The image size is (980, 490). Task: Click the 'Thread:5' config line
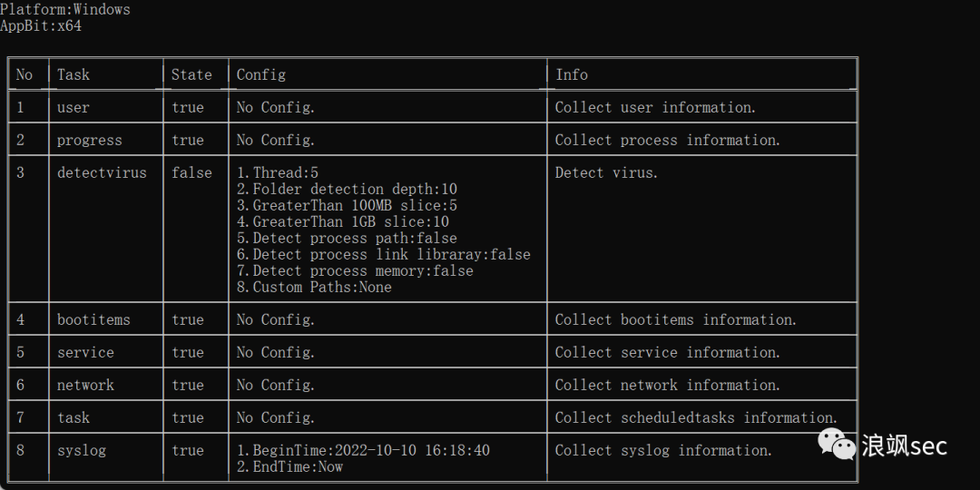pyautogui.click(x=278, y=172)
